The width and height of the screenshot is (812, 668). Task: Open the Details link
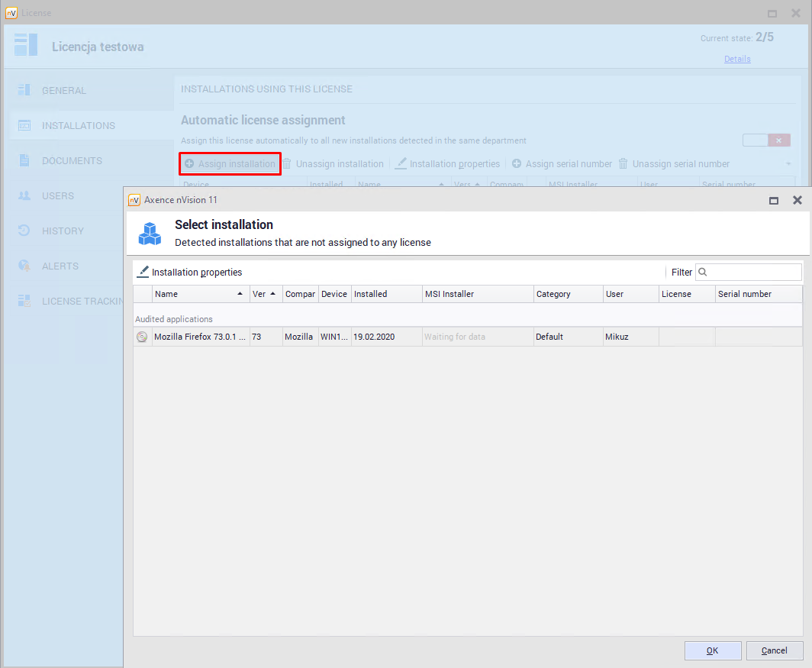(x=737, y=59)
